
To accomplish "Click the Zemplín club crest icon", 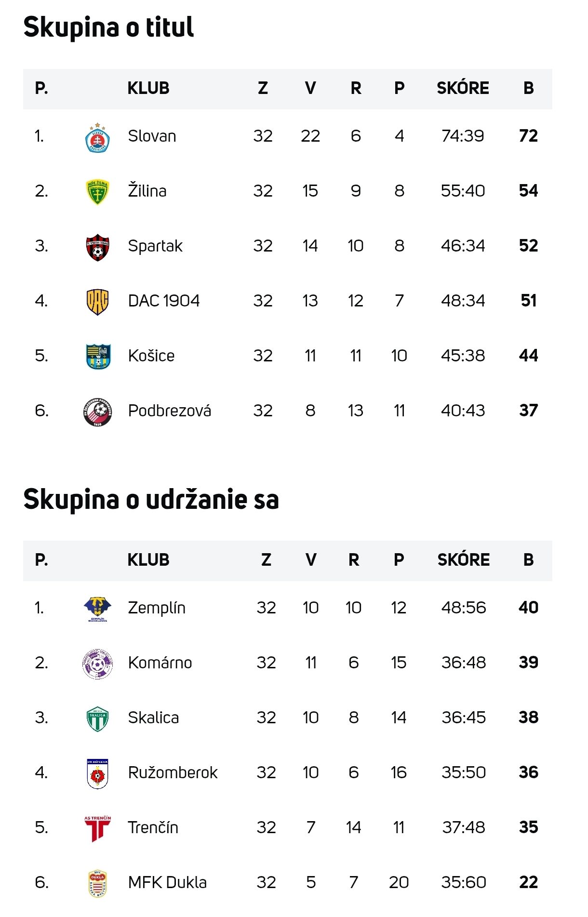I will 97,609.
